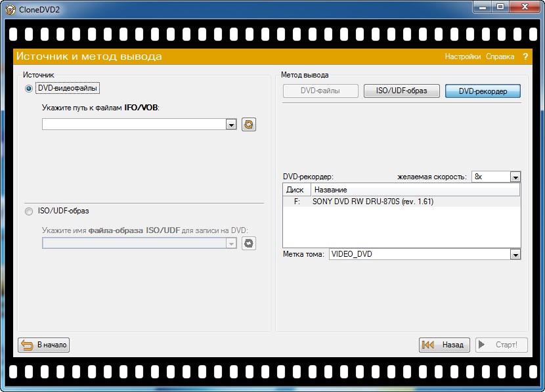Click into the IFO/VOB path input field
The image size is (545, 392).
pos(134,124)
